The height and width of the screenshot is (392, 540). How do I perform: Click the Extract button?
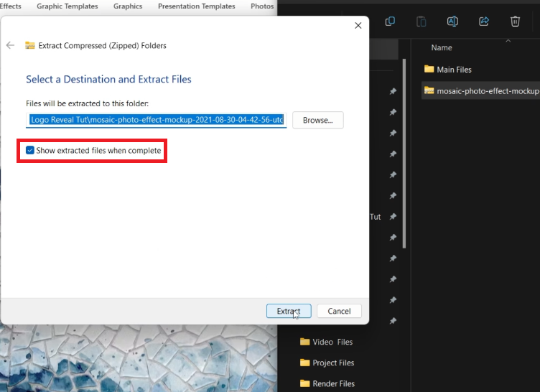click(289, 311)
